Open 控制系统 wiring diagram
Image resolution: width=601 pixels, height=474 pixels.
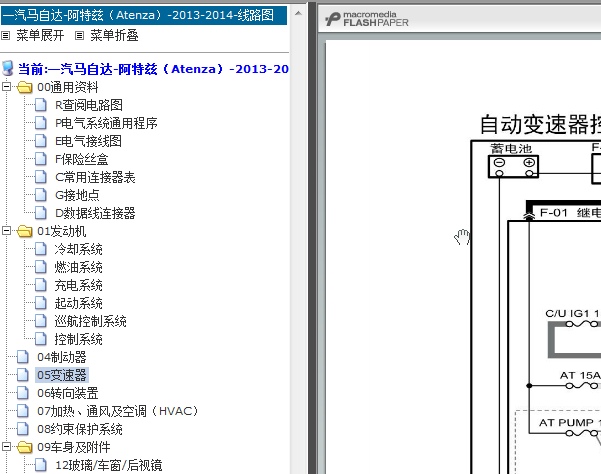(x=79, y=339)
